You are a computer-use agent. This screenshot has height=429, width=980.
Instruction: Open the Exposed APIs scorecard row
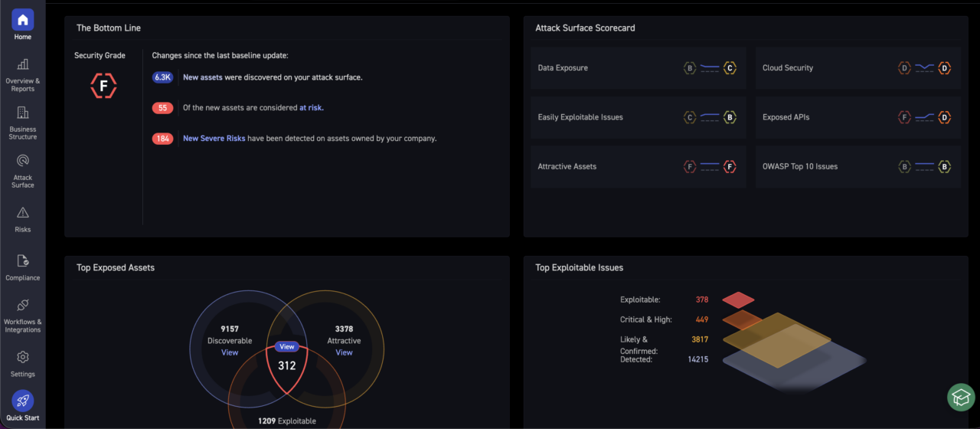857,117
